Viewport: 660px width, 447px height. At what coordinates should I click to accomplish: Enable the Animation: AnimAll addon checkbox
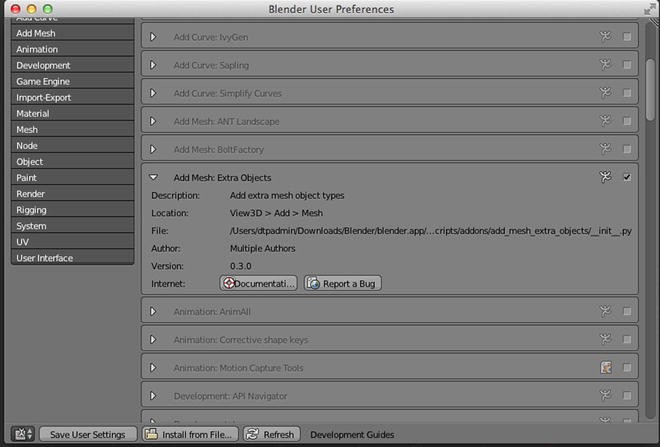click(627, 311)
